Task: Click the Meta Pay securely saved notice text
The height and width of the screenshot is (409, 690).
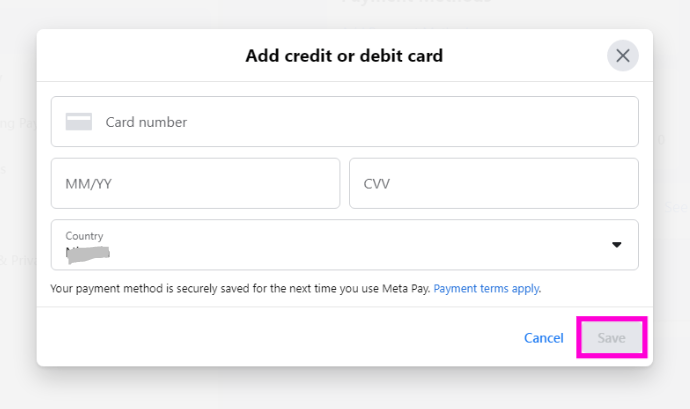Action: coord(240,288)
